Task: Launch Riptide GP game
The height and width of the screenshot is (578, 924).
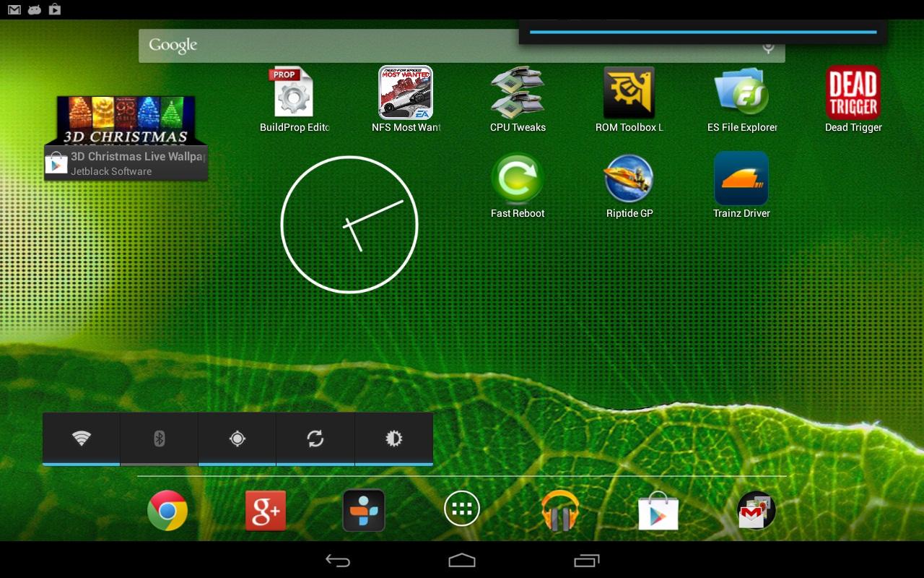Action: pyautogui.click(x=629, y=185)
